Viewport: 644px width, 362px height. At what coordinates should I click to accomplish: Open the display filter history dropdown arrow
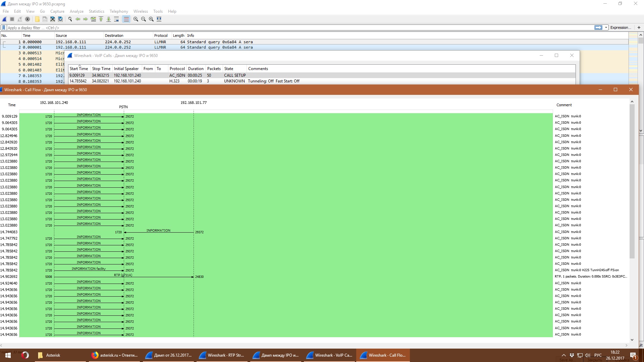[x=606, y=27]
